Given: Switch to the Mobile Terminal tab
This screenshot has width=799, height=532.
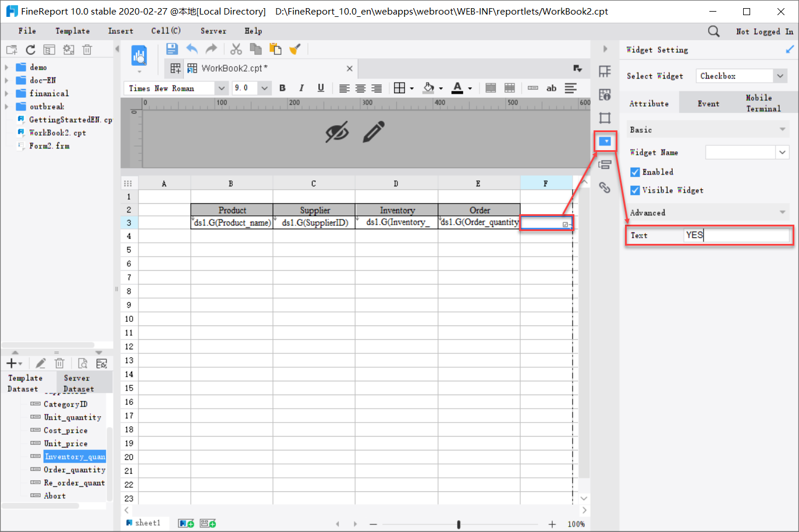Looking at the screenshot, I should pyautogui.click(x=763, y=103).
